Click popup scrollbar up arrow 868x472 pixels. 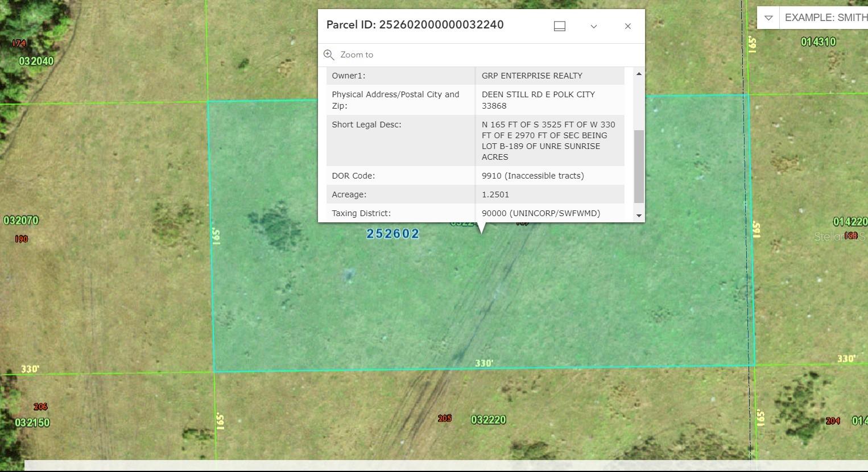639,74
